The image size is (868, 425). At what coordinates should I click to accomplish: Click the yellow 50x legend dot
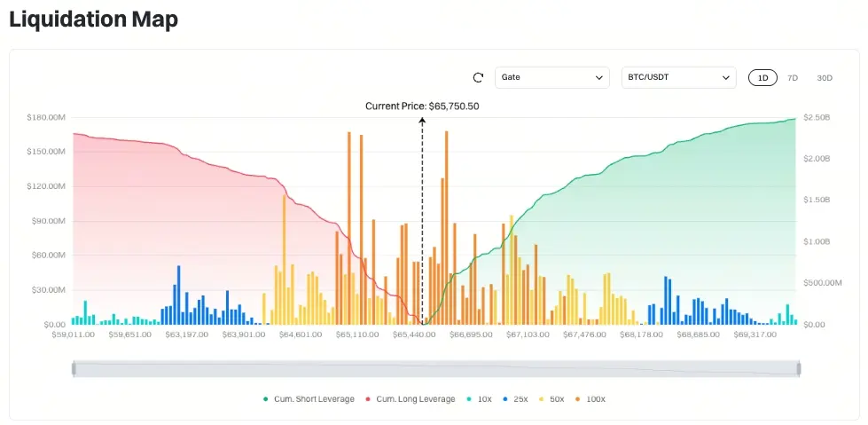tap(543, 399)
